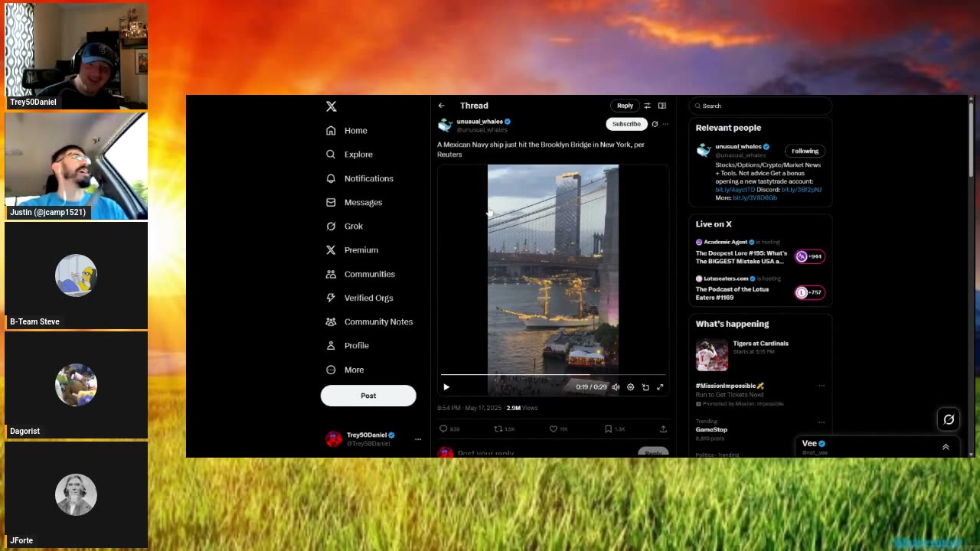
Task: Click the post view count 2.9M Views
Action: (521, 408)
